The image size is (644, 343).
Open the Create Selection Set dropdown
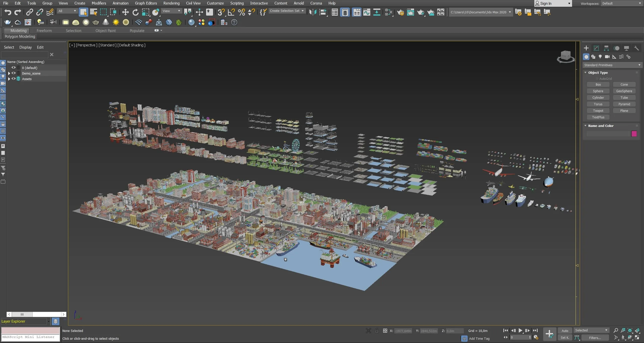coord(287,11)
